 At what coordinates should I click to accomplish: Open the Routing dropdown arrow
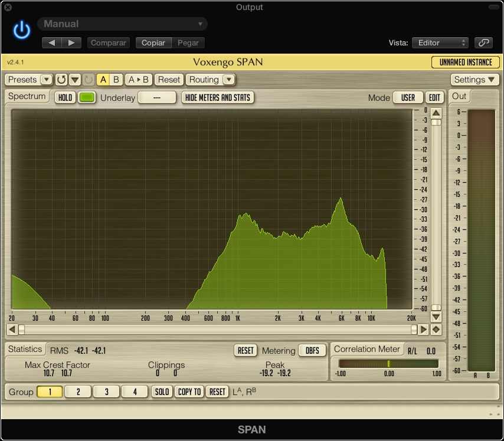pos(228,80)
